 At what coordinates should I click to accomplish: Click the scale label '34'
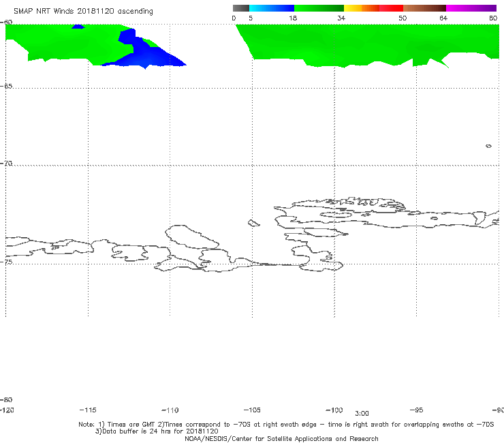(x=341, y=18)
